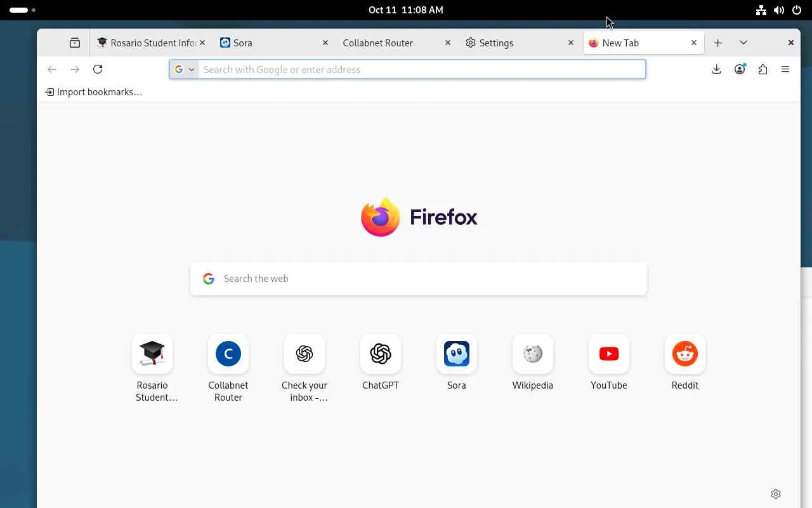The image size is (812, 508).
Task: Open the Firefox account menu icon
Action: coord(740,69)
